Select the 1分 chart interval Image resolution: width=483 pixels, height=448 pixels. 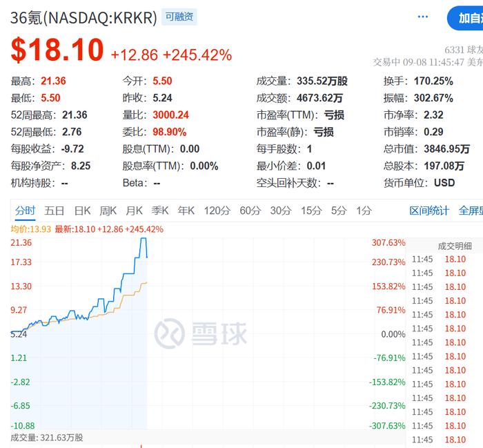(x=364, y=211)
